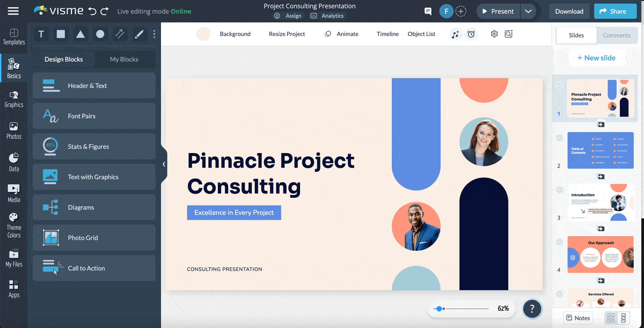Image resolution: width=644 pixels, height=328 pixels.
Task: Click the preview/search icon in the toolbar
Action: (x=509, y=34)
